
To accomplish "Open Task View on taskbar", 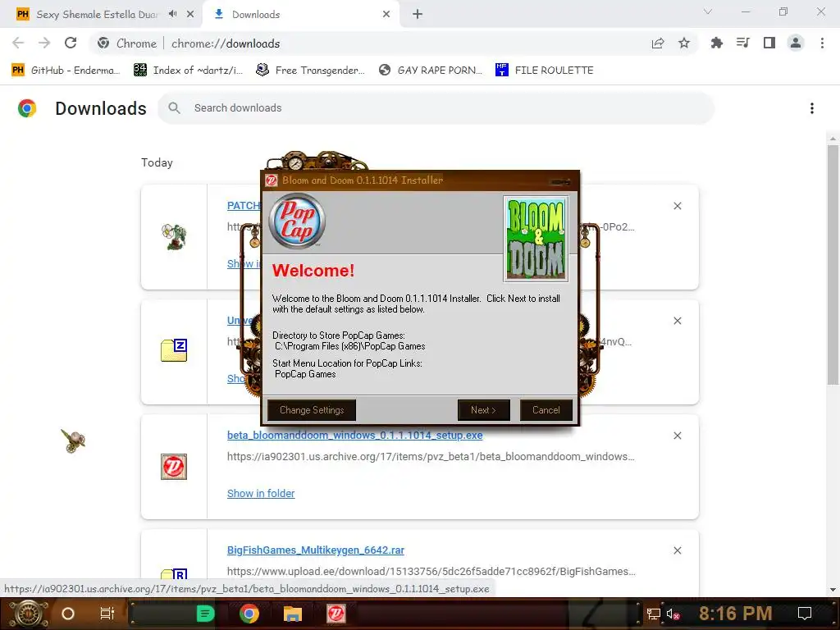I will [107, 614].
